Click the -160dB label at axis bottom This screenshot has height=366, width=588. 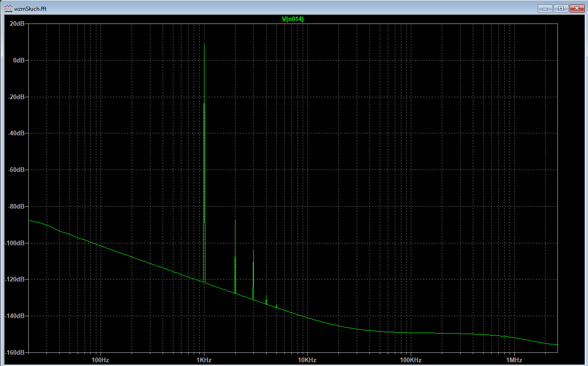[x=15, y=352]
